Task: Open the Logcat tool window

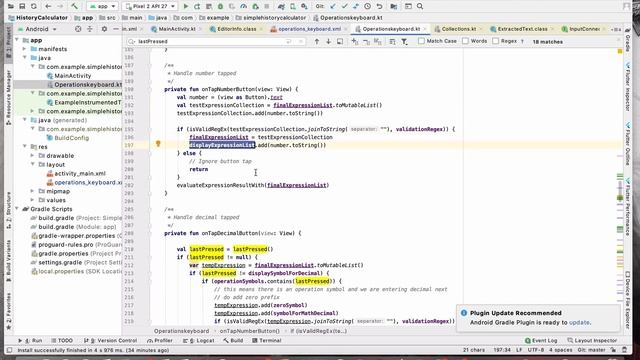Action: 198,340
